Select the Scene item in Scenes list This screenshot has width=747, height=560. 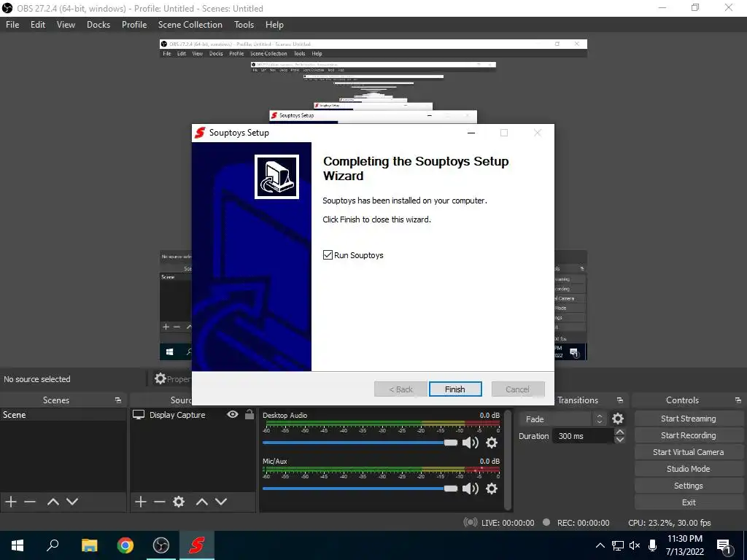pos(63,415)
